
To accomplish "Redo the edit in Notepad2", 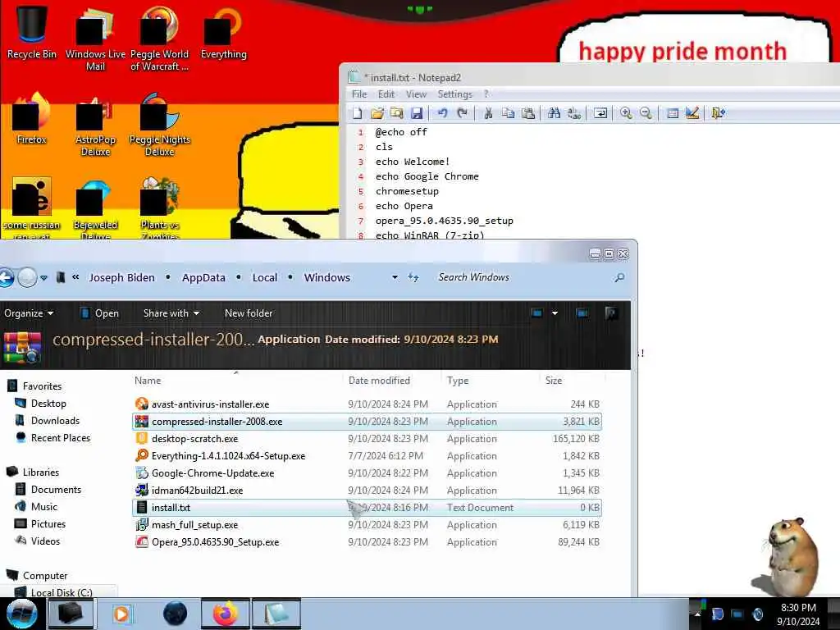I will click(463, 113).
